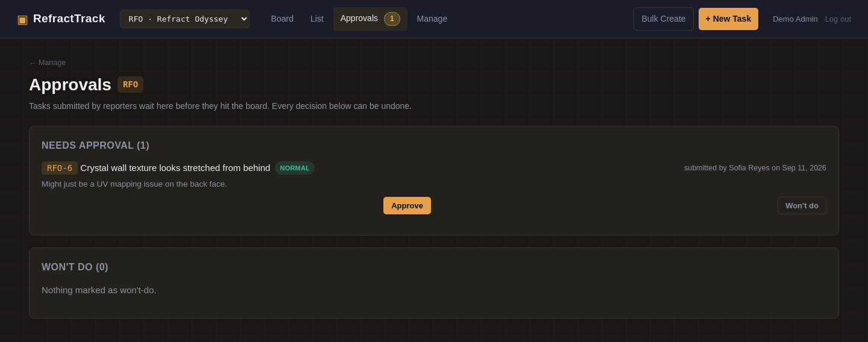Click the Nothing marked as won't-do text
868x342 pixels.
click(99, 290)
